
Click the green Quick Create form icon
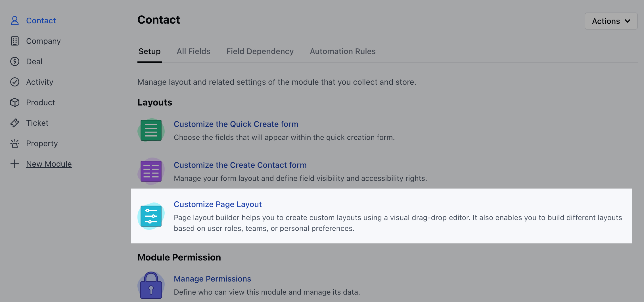pyautogui.click(x=151, y=130)
